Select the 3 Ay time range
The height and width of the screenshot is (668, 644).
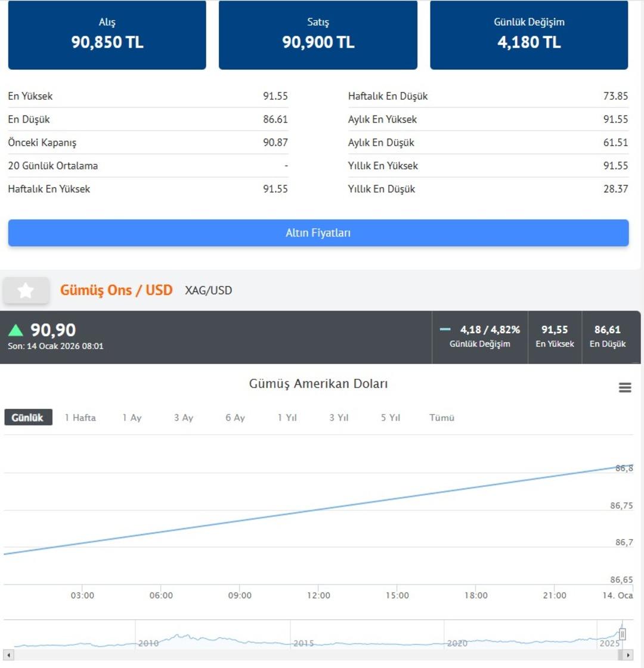tap(182, 417)
